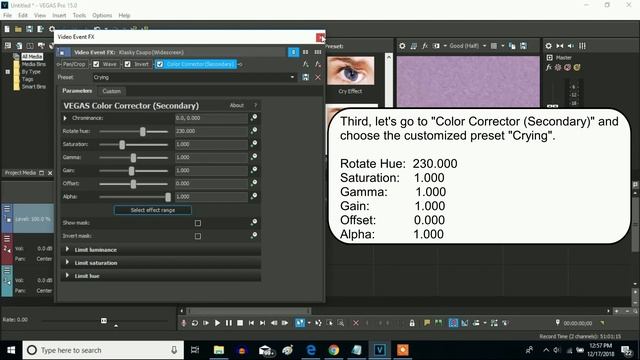Viewport: 640px width, 360px height.
Task: Click the Remove plug-in icon right of Color Corrector
Action: [x=318, y=64]
